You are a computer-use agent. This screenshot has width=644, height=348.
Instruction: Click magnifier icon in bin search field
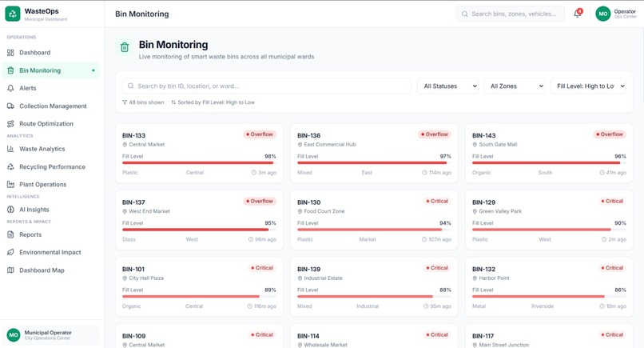130,86
